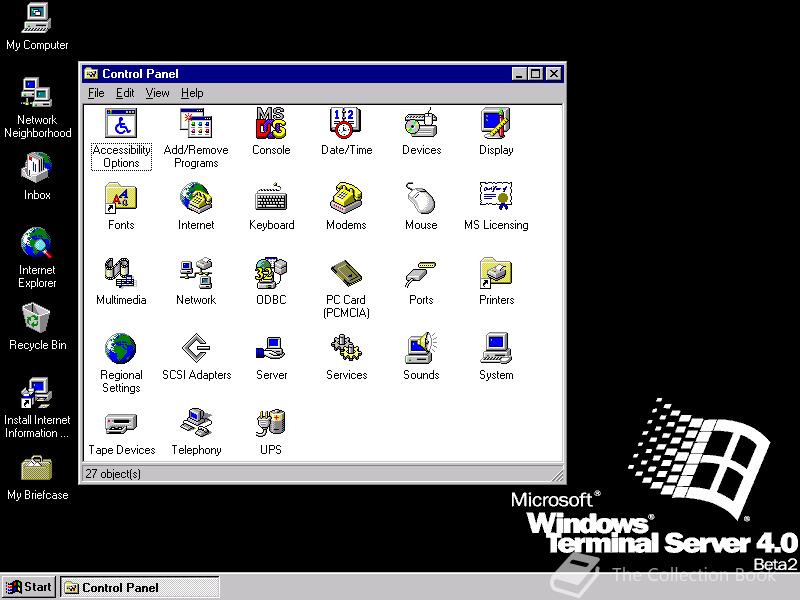Close the Control Panel window
The width and height of the screenshot is (800, 600).
554,74
